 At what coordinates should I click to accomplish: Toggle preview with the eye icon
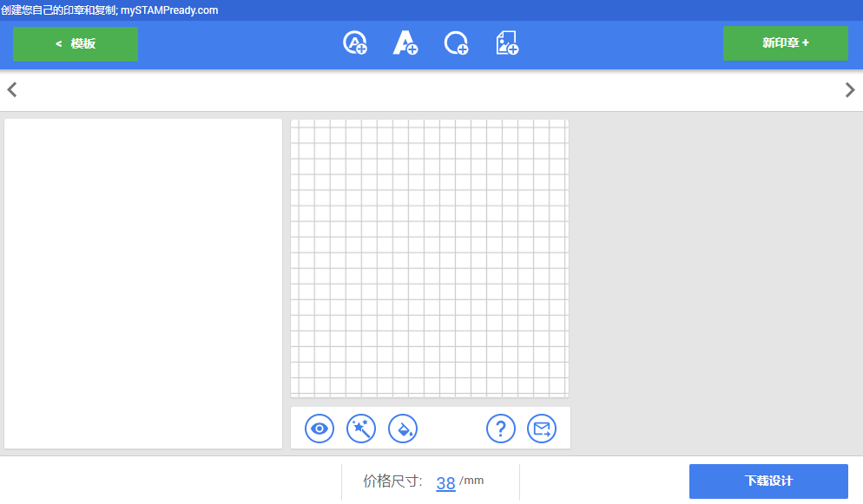[x=320, y=429]
